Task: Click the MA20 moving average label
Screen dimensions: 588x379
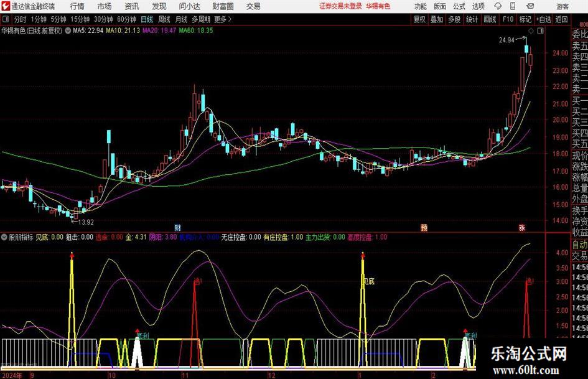Action: (x=159, y=30)
